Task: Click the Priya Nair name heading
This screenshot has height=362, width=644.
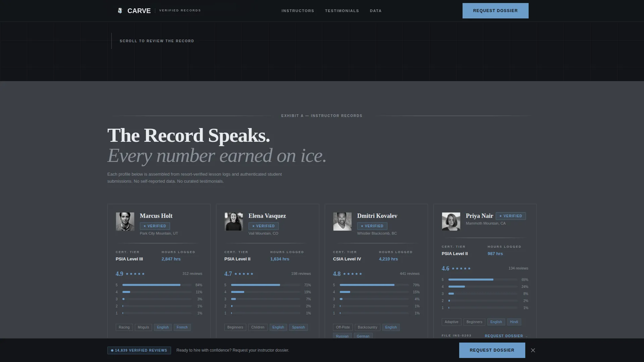Action: point(480,216)
